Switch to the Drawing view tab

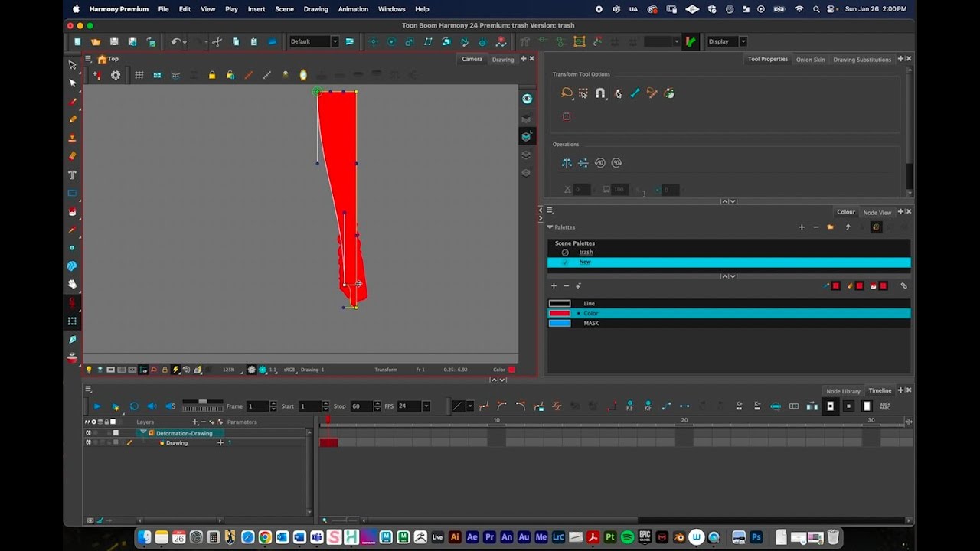tap(503, 59)
